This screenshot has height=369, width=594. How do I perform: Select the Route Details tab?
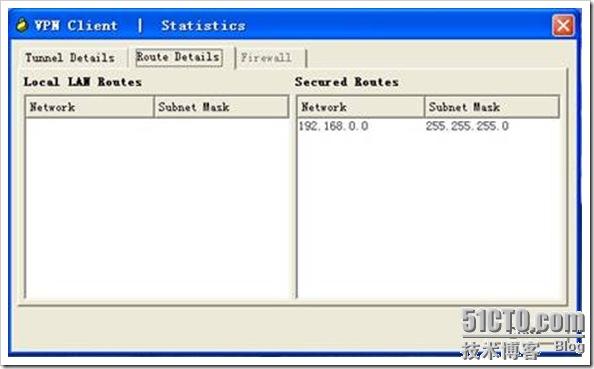[178, 58]
